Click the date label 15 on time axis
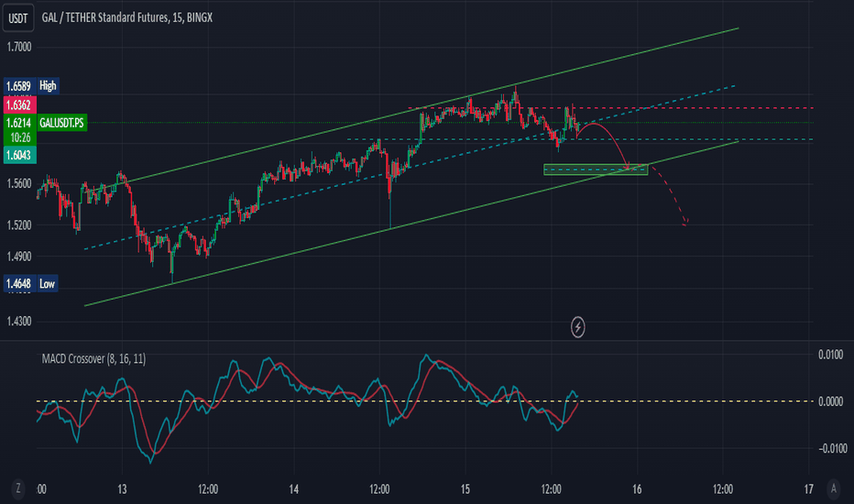 [x=465, y=489]
